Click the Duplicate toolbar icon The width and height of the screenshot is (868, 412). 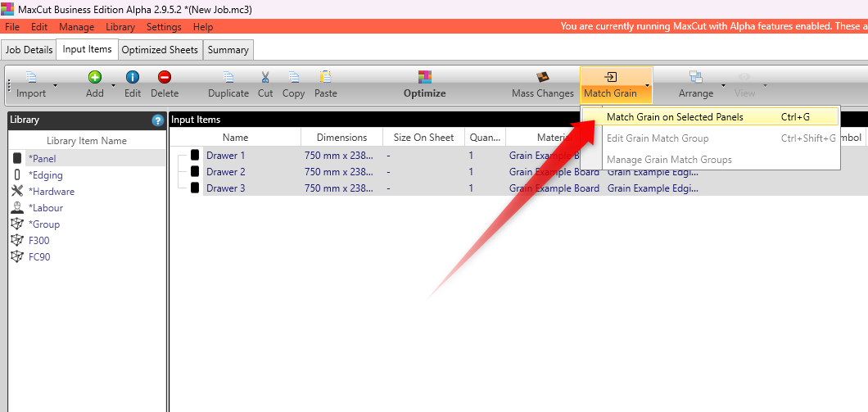click(x=228, y=78)
